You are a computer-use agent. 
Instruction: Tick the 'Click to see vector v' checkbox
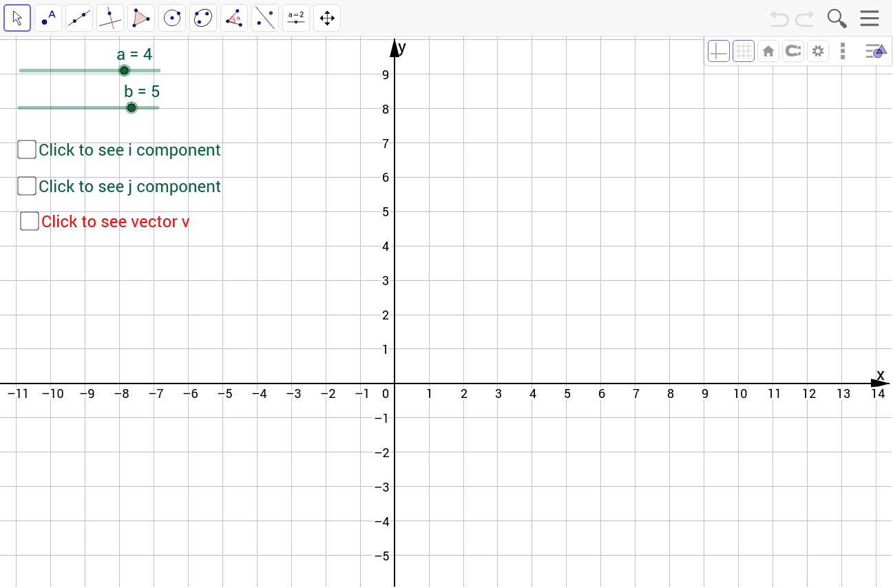28,220
